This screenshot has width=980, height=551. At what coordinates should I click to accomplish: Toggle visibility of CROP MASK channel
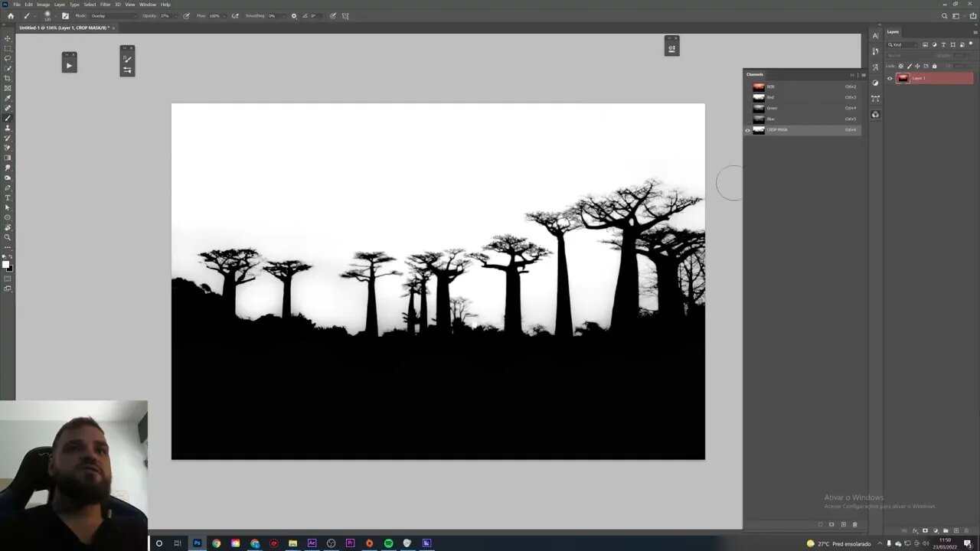tap(748, 130)
